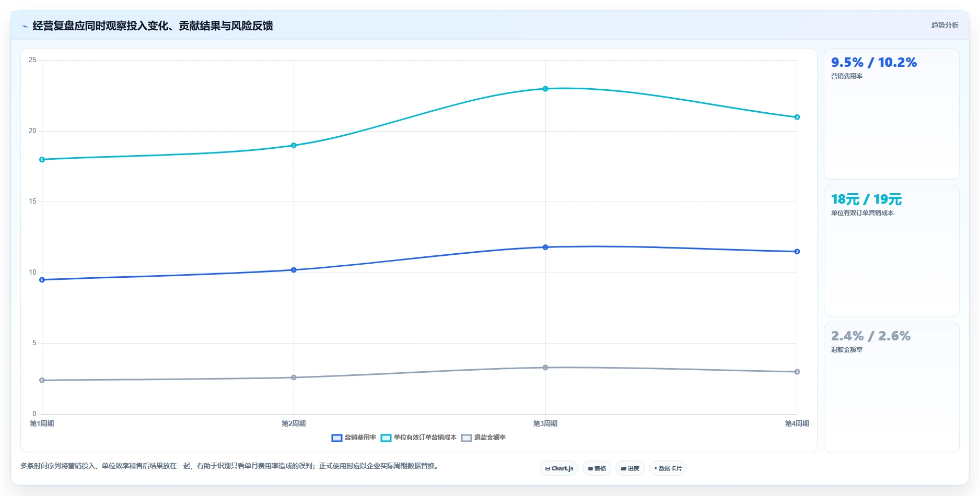Click the 第2周期 x-axis label
The image size is (980, 496).
(294, 424)
